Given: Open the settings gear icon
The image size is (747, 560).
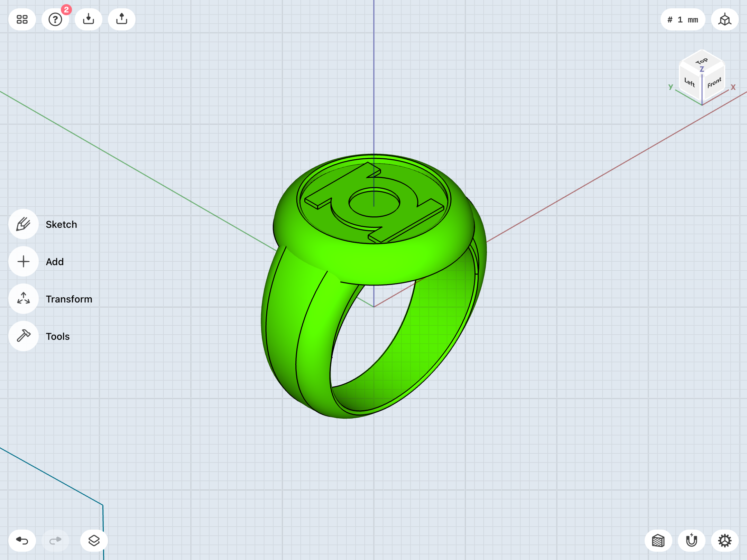Looking at the screenshot, I should click(x=725, y=541).
